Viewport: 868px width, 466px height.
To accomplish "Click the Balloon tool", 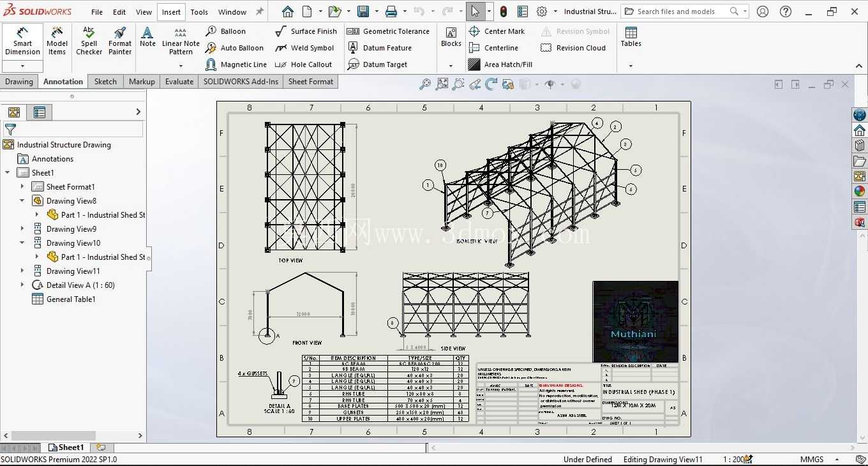I will coord(226,31).
